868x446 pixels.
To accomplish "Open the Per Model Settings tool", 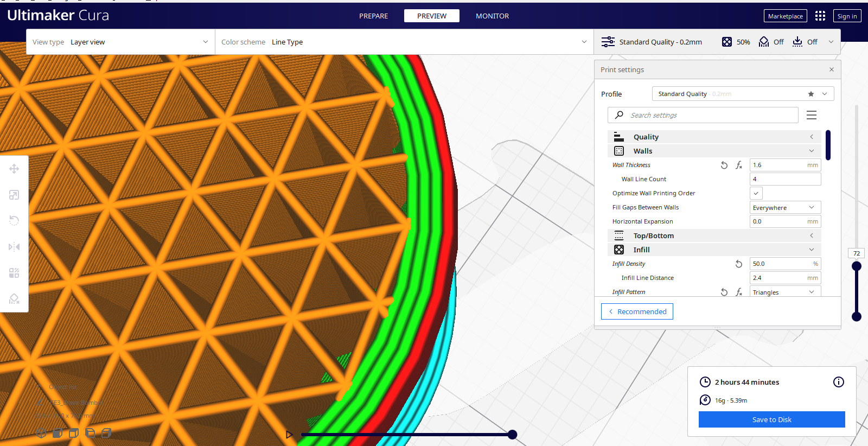I will [14, 273].
